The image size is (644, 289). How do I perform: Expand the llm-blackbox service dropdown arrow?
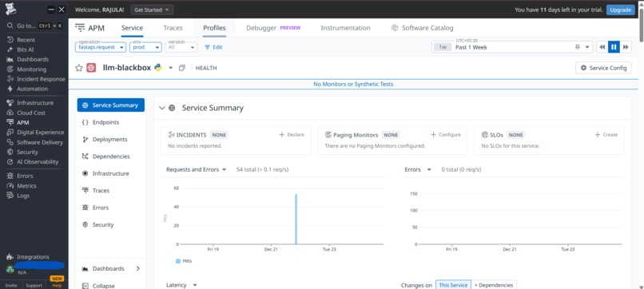[x=171, y=68]
